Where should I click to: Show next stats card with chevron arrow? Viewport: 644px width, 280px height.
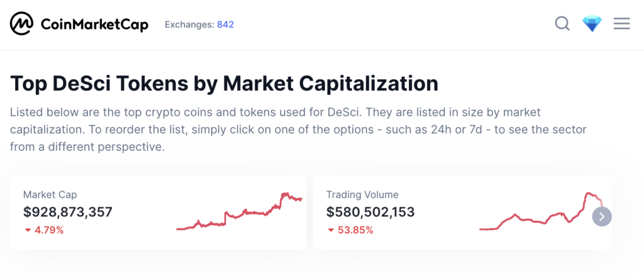[x=602, y=216]
